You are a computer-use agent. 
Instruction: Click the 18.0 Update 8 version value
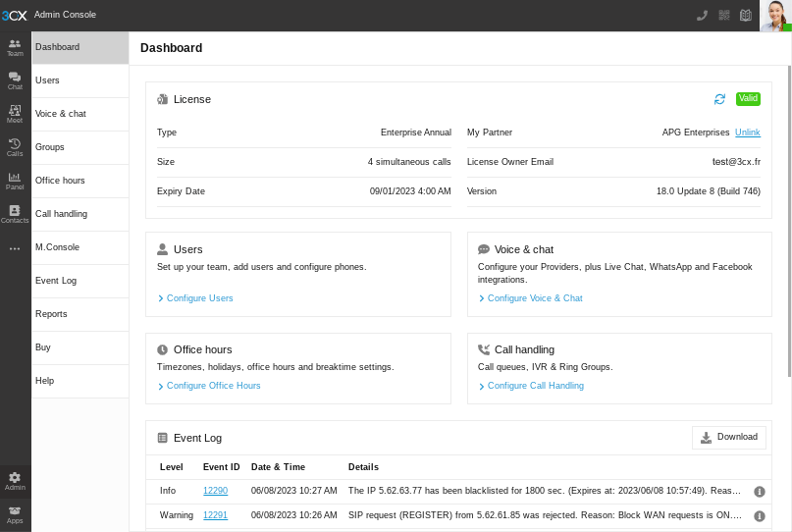[x=709, y=191]
